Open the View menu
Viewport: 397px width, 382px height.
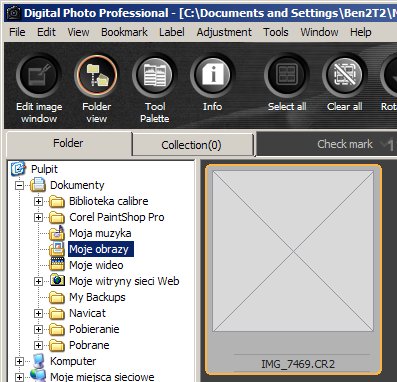tap(78, 32)
